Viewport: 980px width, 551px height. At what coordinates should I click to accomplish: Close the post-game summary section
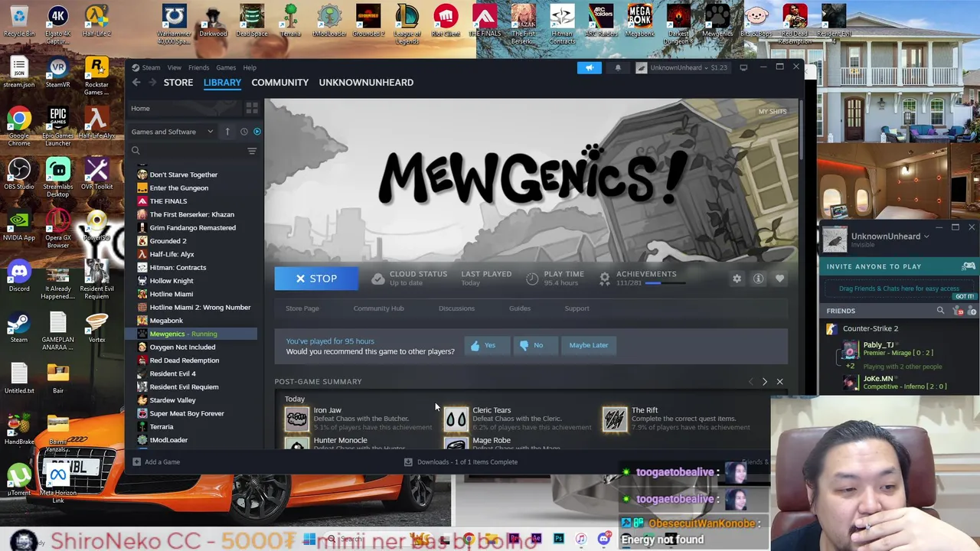(x=779, y=381)
